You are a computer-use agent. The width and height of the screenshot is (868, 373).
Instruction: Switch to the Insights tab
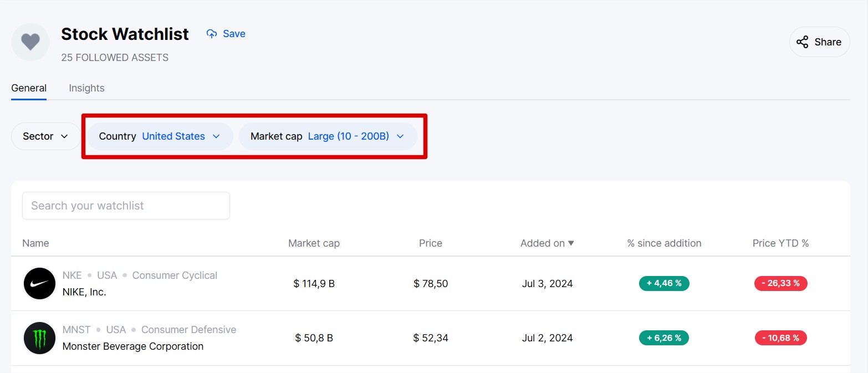tap(86, 88)
